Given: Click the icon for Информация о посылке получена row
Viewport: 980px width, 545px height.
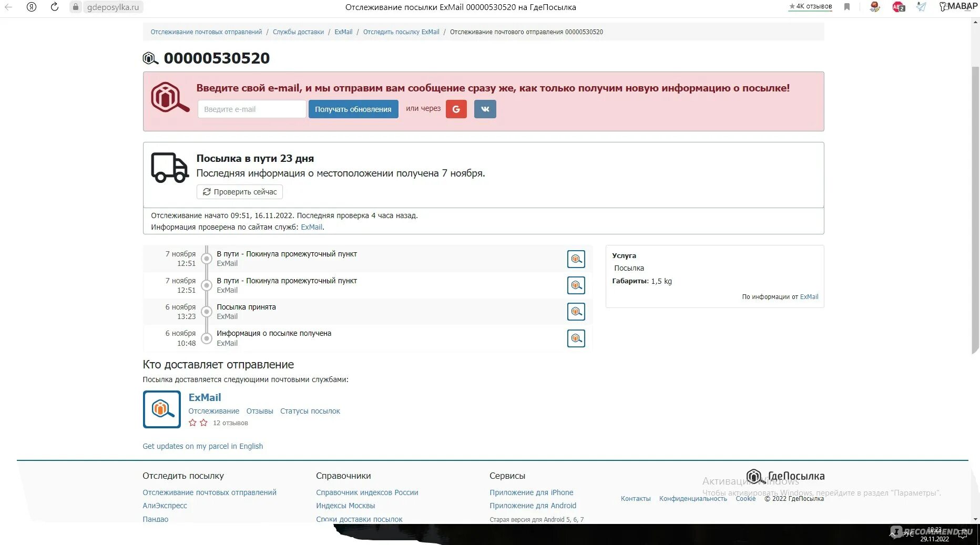Looking at the screenshot, I should point(576,338).
